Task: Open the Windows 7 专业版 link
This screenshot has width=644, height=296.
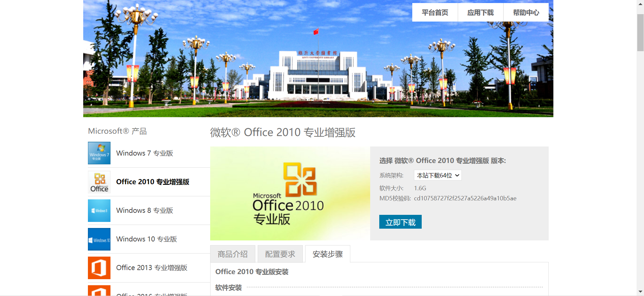Action: [x=144, y=153]
